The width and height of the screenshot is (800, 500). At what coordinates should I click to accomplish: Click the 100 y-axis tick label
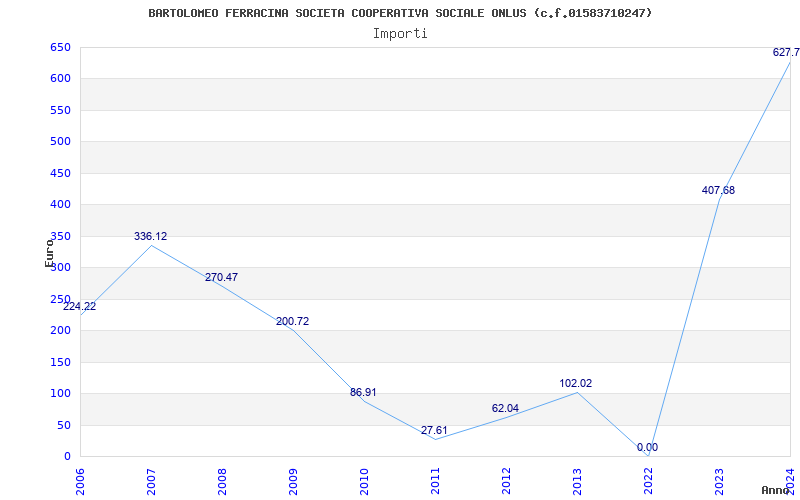tap(60, 393)
